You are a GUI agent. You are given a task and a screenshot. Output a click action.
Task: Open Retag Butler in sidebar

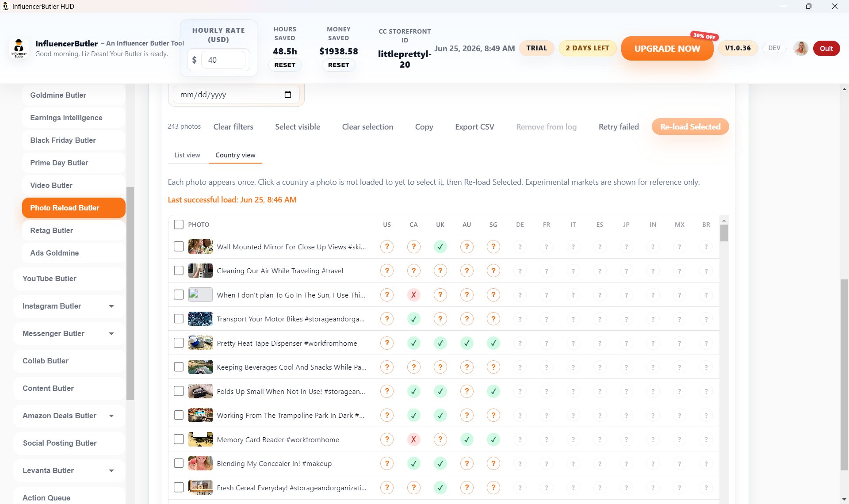[74, 230]
